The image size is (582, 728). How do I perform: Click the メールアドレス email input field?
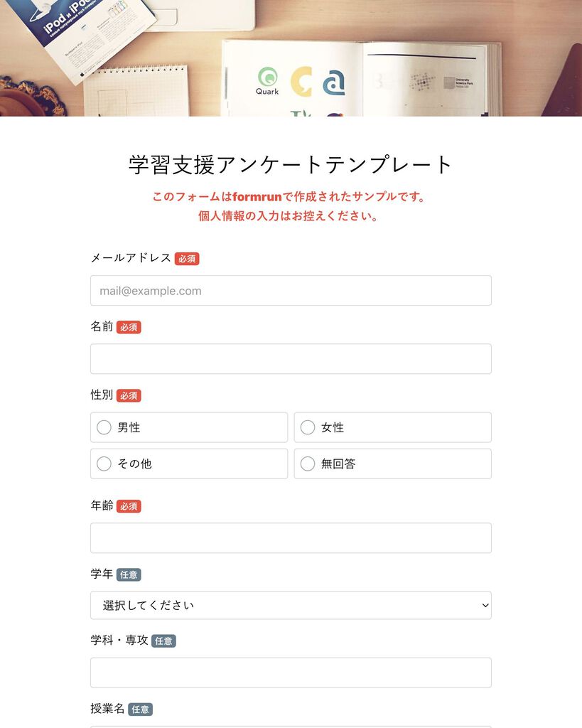pyautogui.click(x=291, y=291)
